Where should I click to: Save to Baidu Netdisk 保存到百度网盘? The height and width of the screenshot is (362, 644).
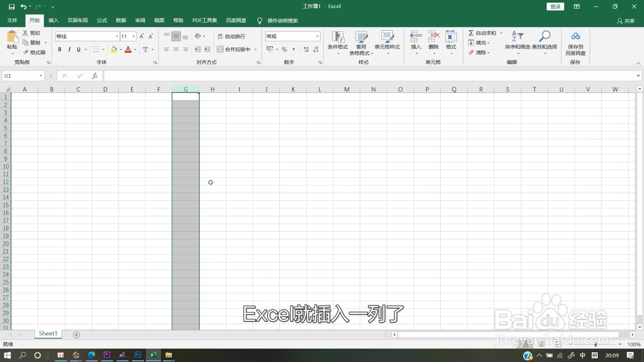click(x=576, y=43)
